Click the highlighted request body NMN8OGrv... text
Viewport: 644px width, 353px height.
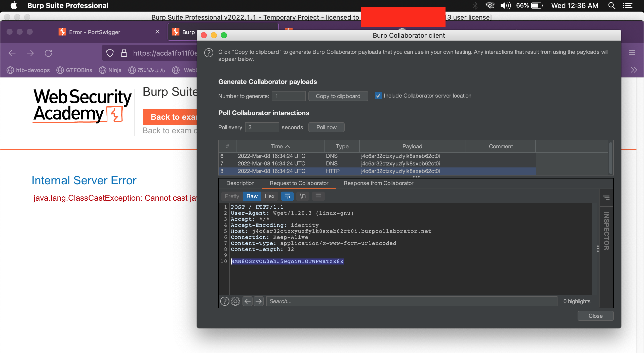tap(287, 261)
